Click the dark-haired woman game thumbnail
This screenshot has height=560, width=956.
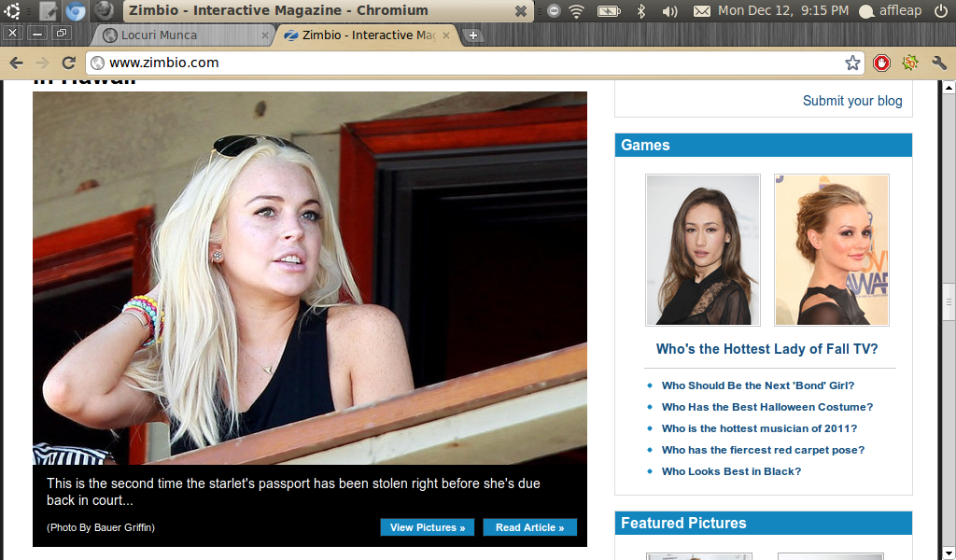point(703,250)
